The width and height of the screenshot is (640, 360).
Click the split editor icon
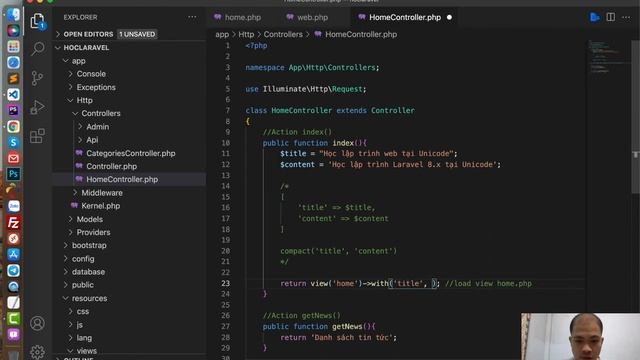(x=611, y=17)
